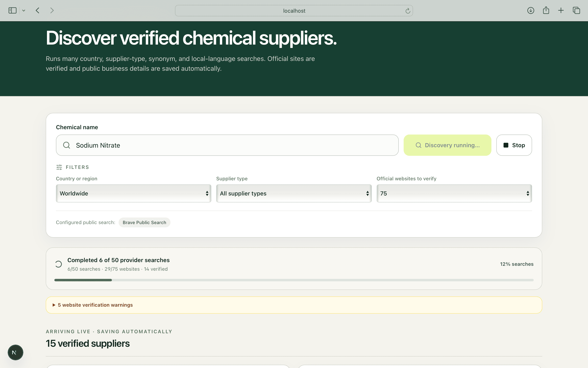Open the Next.js dev tools N badge

point(15,352)
